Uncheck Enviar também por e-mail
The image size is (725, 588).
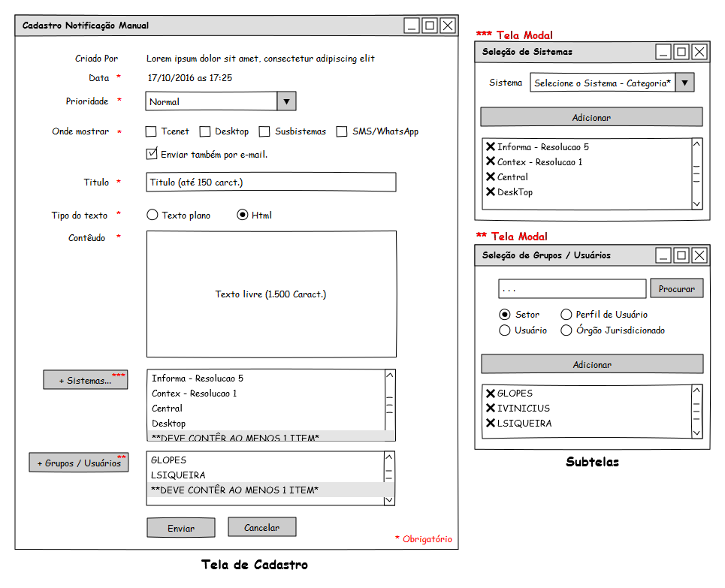pyautogui.click(x=151, y=154)
